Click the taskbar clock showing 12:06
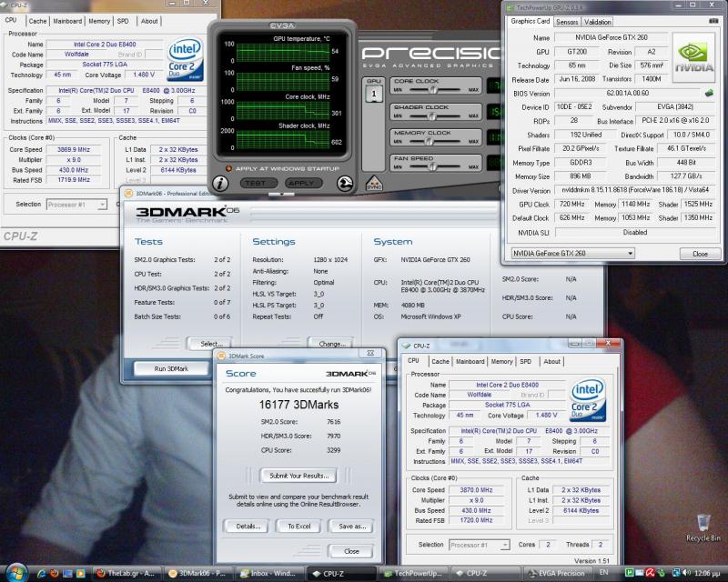This screenshot has height=582, width=728. point(706,574)
